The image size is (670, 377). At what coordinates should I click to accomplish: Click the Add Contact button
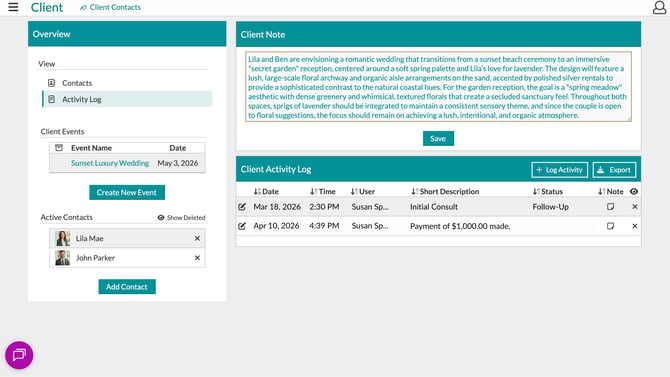pyautogui.click(x=127, y=286)
